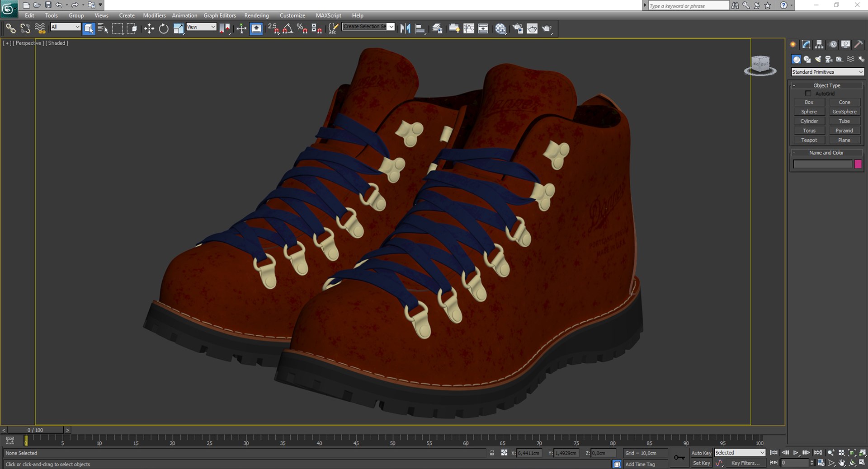868x469 pixels.
Task: Toggle Percent Snap on toolbar
Action: (302, 28)
